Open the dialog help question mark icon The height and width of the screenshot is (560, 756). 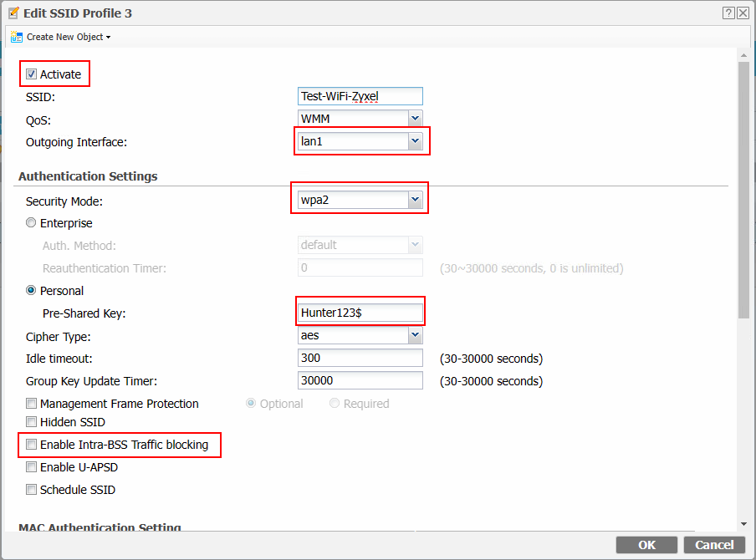click(x=728, y=13)
